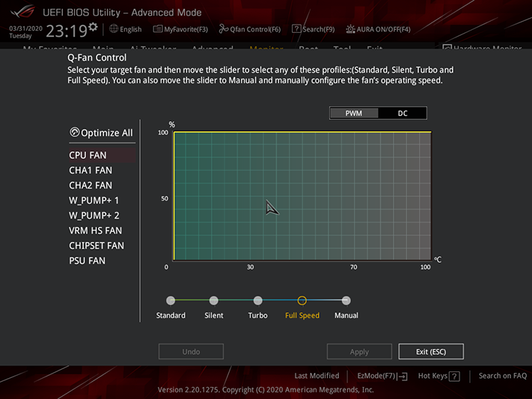Open Hot Keys help
532x399 pixels.
438,376
